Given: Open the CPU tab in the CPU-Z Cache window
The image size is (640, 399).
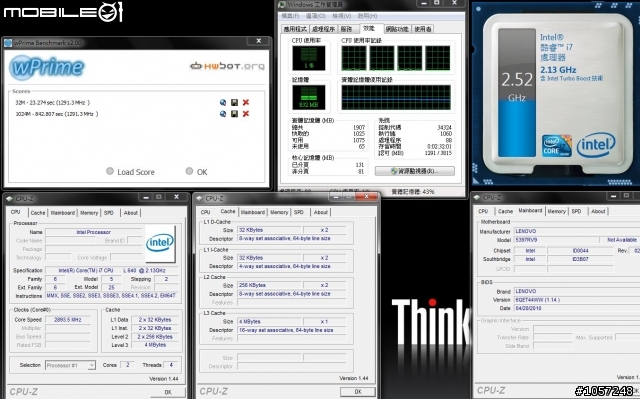Looking at the screenshot, I should click(206, 212).
